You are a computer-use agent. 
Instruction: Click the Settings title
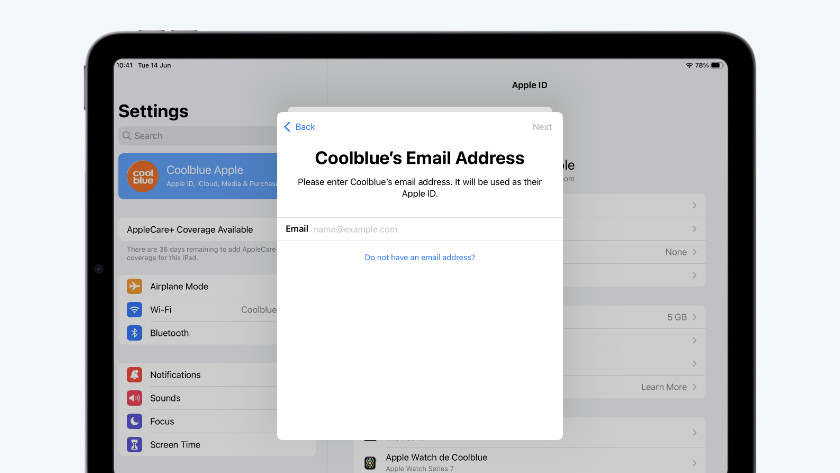(x=153, y=111)
